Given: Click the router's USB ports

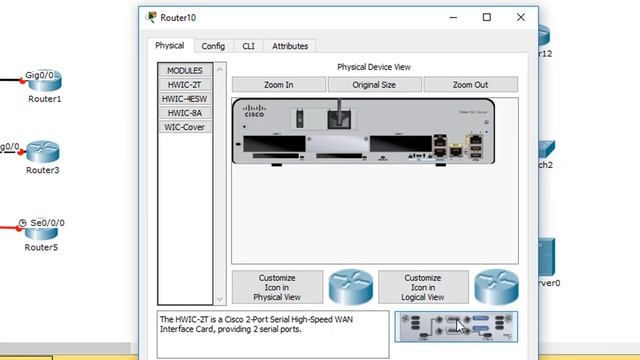Looking at the screenshot, I should tap(476, 151).
